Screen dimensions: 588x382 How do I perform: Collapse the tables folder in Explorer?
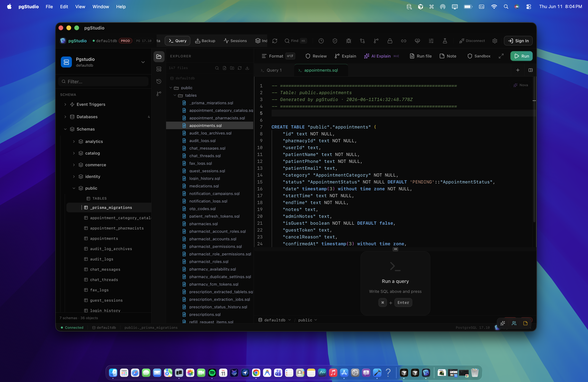pos(175,95)
